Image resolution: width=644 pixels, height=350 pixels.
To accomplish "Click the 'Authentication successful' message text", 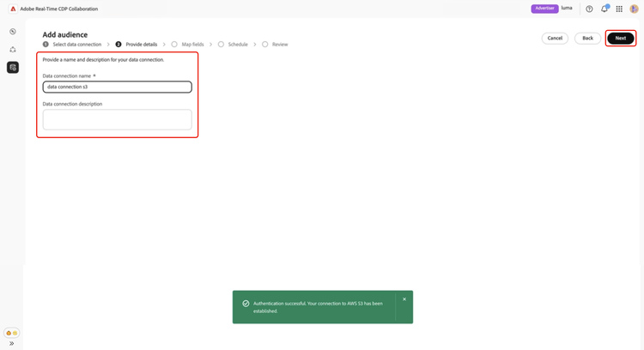I will [x=318, y=307].
